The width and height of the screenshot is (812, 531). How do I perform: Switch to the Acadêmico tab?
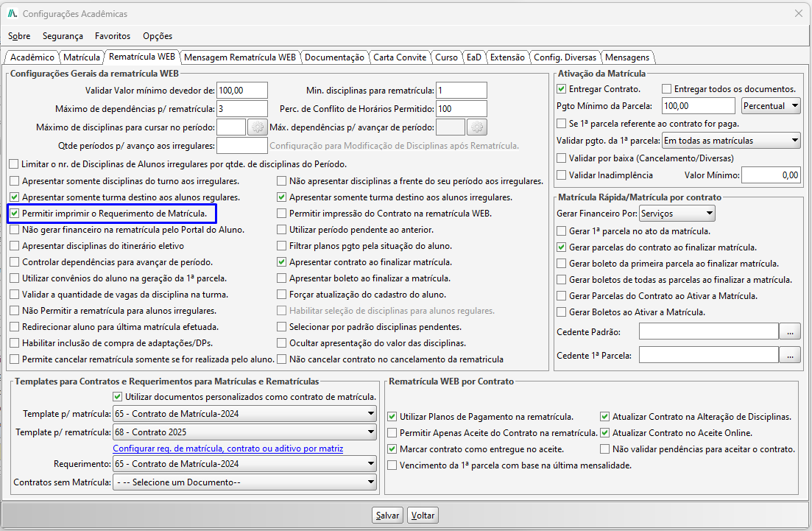coord(32,57)
